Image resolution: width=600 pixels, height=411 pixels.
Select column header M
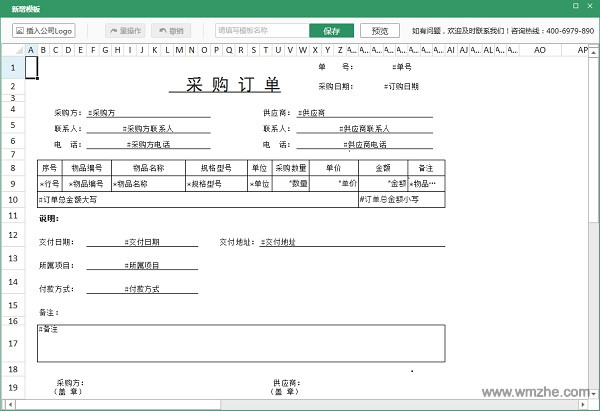coord(179,50)
